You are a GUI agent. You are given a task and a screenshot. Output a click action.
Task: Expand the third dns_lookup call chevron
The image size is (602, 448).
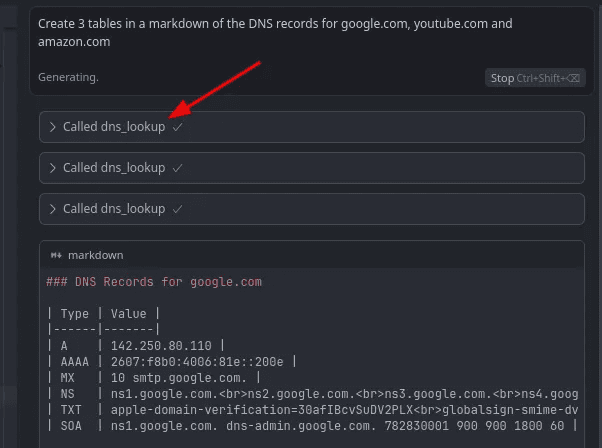pyautogui.click(x=53, y=209)
